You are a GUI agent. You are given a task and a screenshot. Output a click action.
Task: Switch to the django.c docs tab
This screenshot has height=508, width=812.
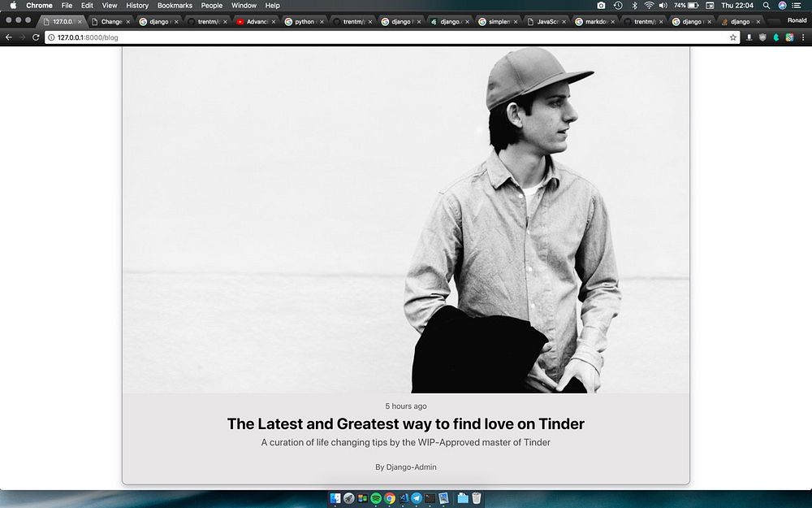pos(450,22)
